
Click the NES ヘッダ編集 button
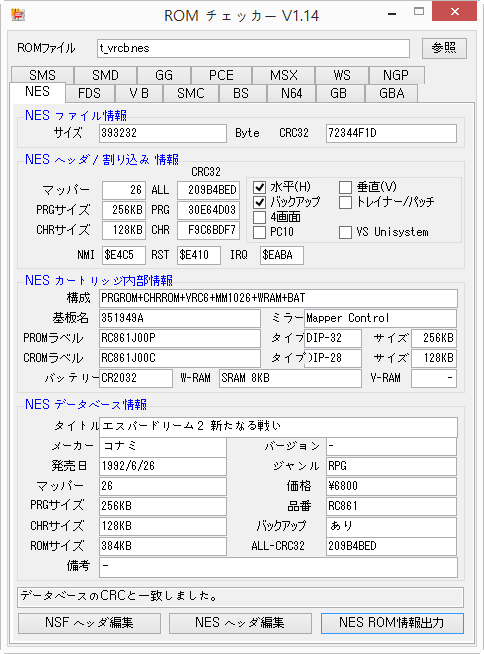240,623
